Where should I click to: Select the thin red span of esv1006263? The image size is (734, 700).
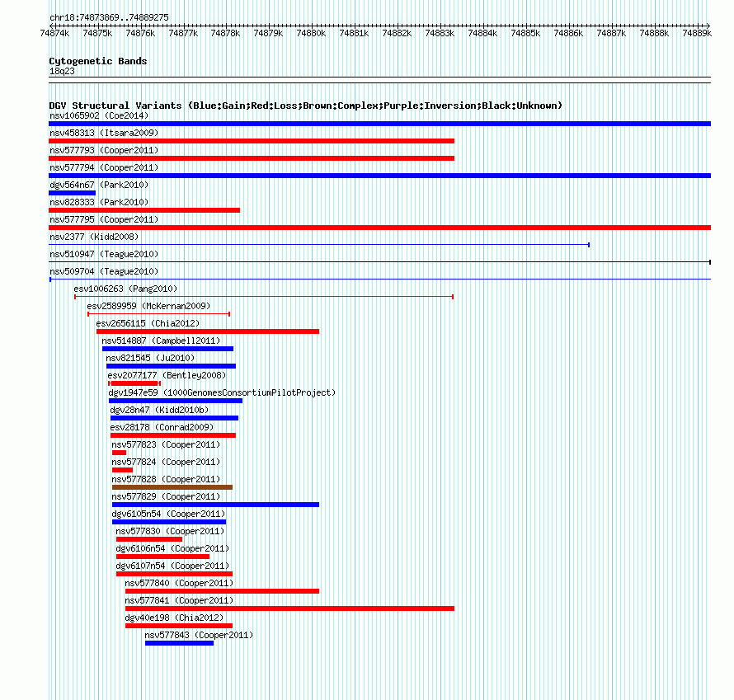point(264,297)
